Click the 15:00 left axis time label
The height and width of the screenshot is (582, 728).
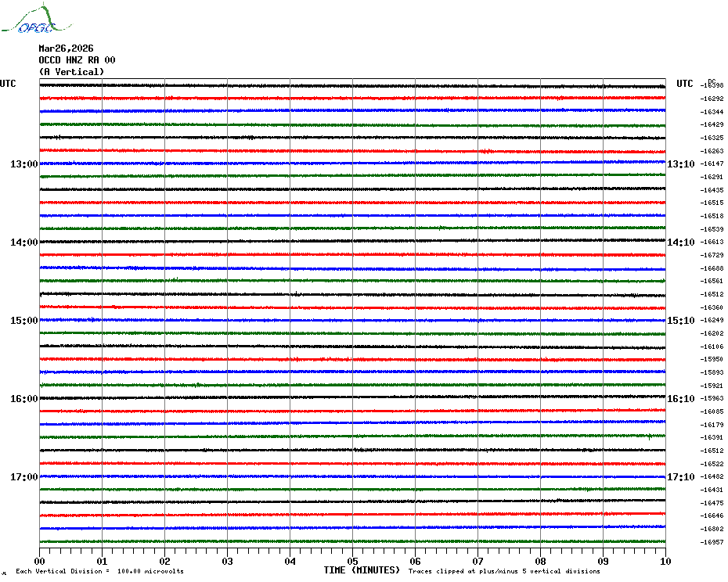tap(24, 321)
